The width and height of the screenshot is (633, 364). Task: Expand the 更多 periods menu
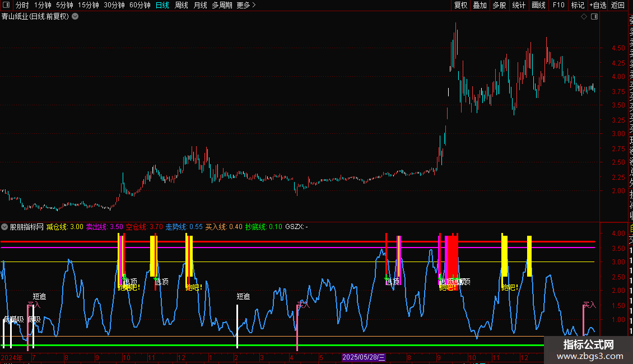(246, 5)
